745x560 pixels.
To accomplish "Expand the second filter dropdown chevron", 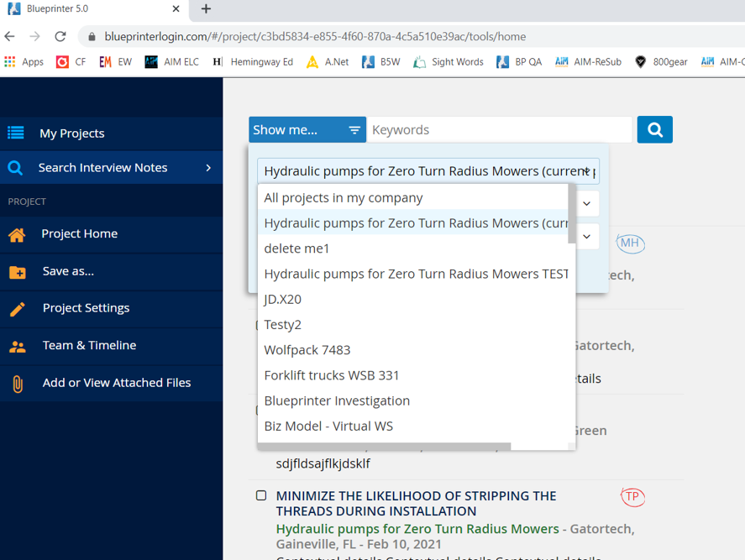I will (x=587, y=204).
